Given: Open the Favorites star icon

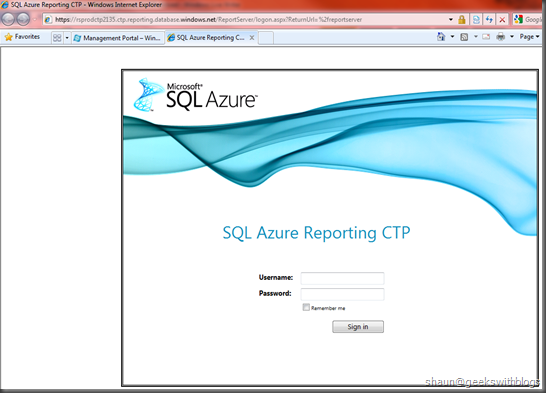Looking at the screenshot, I should coord(9,37).
